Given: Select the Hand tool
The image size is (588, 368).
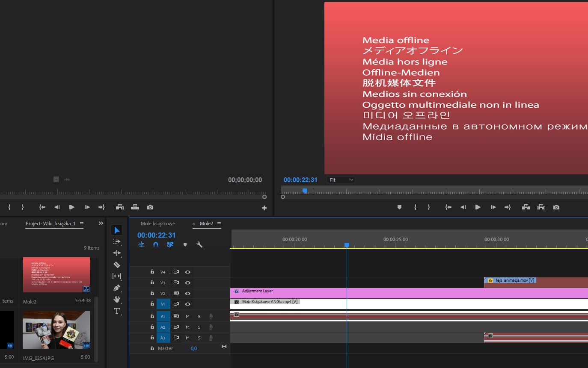Looking at the screenshot, I should 117,299.
